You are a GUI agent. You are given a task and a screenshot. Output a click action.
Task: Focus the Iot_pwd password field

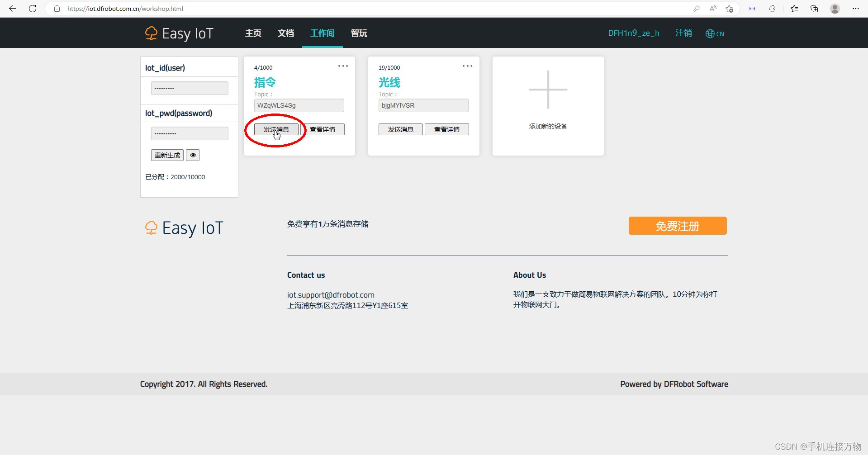190,133
